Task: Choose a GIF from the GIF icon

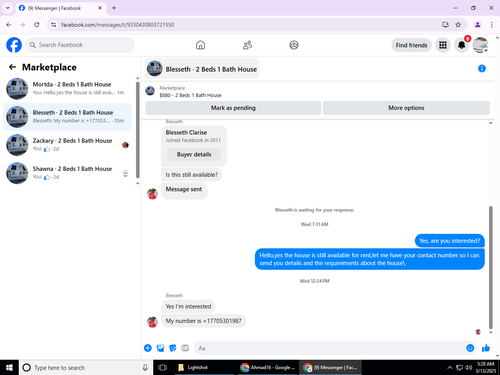Action: 185,348
